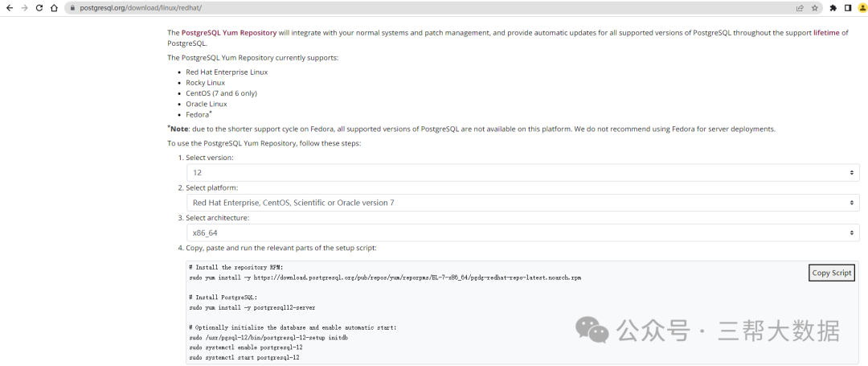868x366 pixels.
Task: Follow the lifetime link
Action: (x=825, y=33)
